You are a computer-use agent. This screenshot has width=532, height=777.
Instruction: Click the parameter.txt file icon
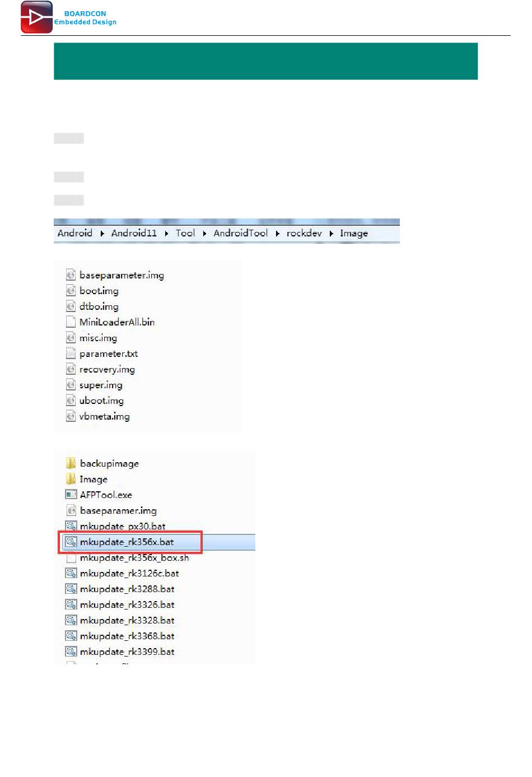point(71,353)
